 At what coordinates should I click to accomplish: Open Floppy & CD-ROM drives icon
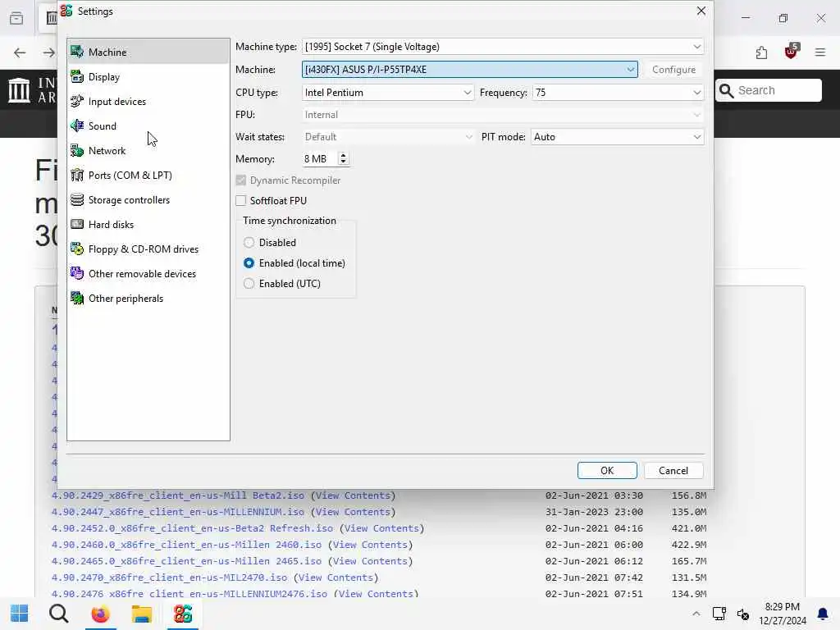click(x=77, y=249)
